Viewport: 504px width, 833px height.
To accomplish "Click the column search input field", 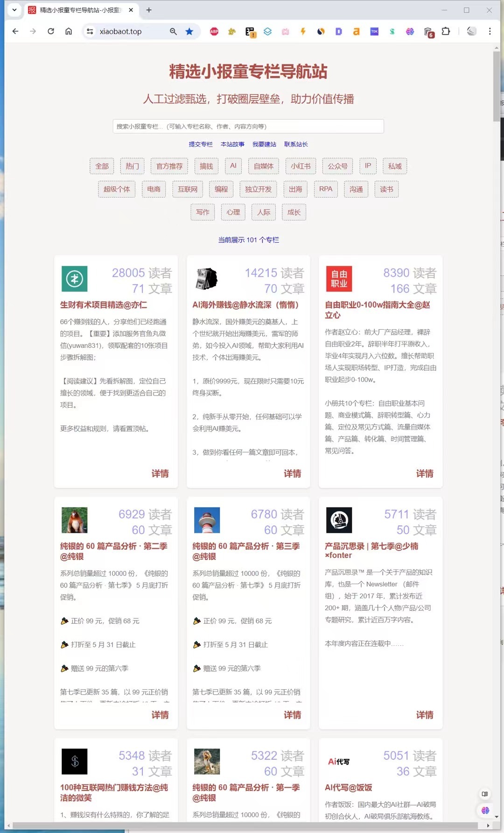I will tap(248, 126).
